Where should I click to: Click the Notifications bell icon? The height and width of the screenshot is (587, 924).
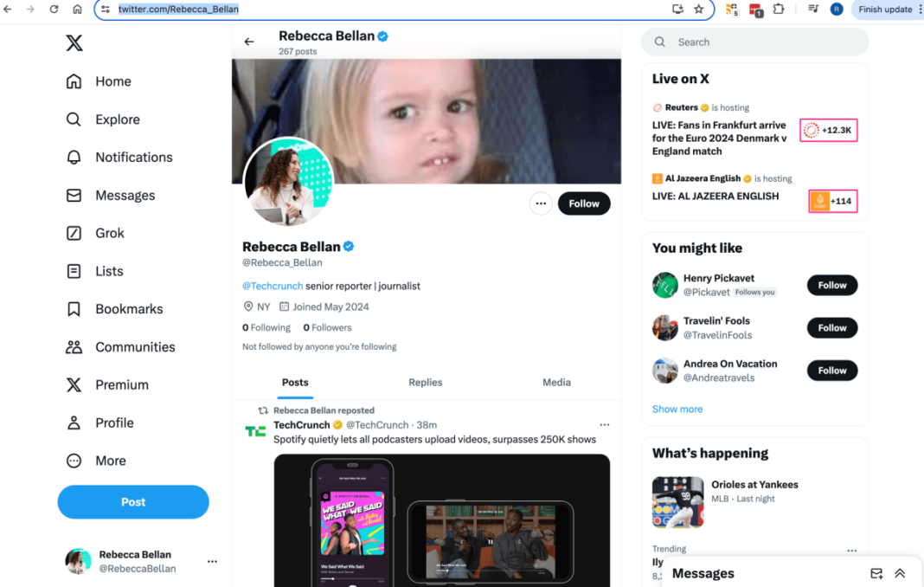click(74, 157)
